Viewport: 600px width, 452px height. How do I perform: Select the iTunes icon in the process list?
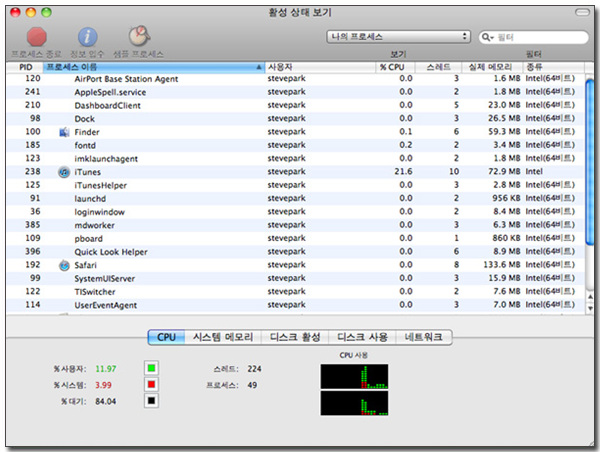pos(64,172)
